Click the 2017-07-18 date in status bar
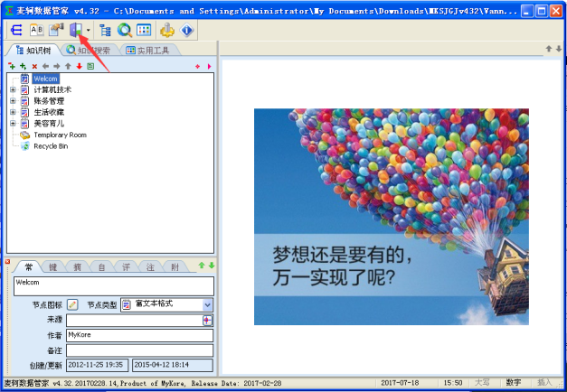 400,383
